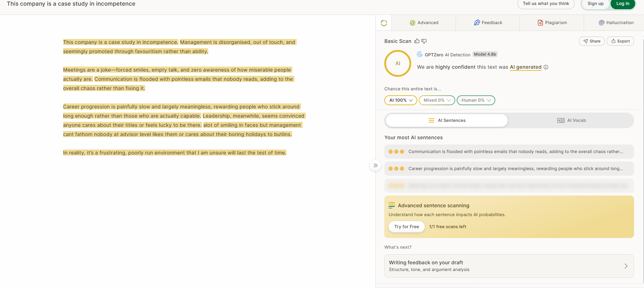Select the 'Career progression is painfully slow' sentence row
Image resolution: width=644 pixels, height=288 pixels.
(x=509, y=169)
